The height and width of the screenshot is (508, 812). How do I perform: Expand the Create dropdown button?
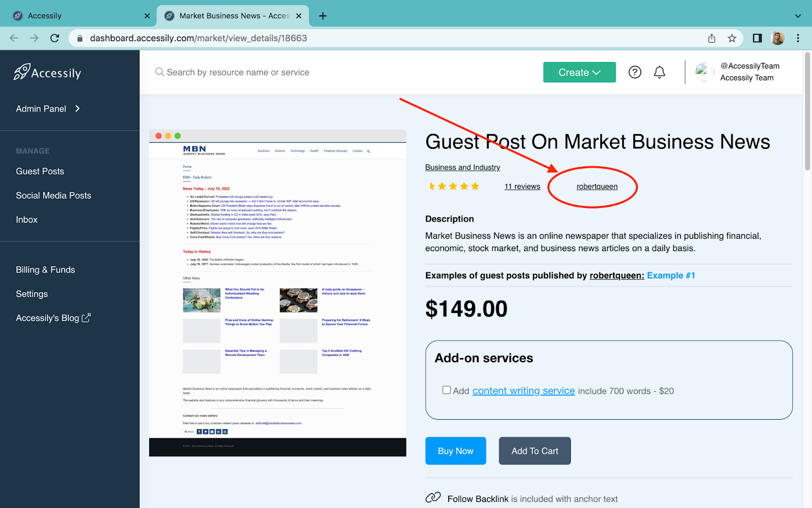(x=580, y=72)
